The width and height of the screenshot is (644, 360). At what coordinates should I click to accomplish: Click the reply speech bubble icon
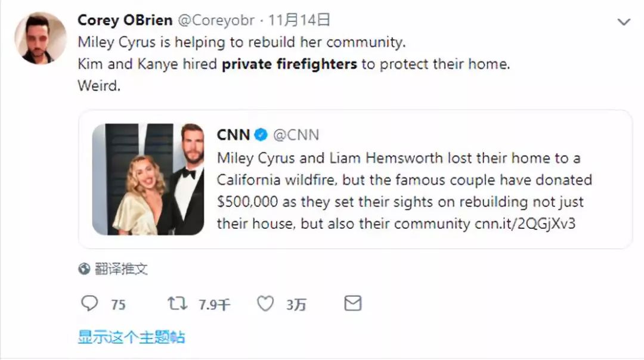pos(89,304)
